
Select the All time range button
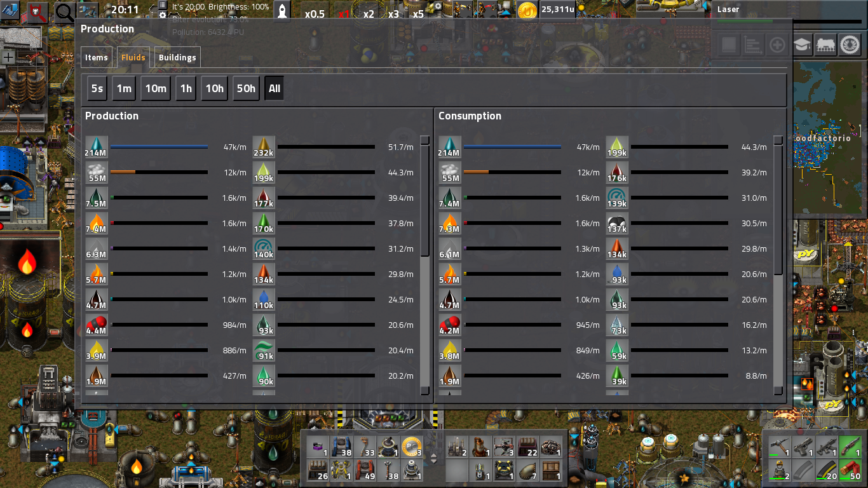click(x=275, y=88)
